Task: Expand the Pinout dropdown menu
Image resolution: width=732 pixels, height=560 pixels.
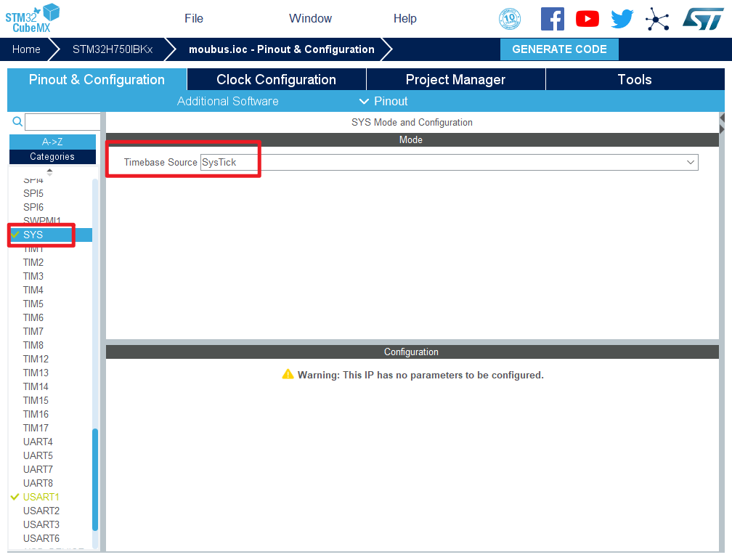Action: [x=383, y=101]
